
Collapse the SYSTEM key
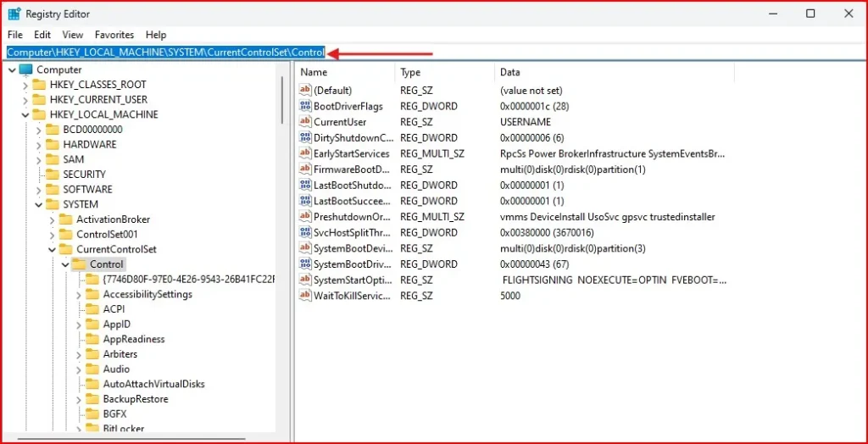click(38, 204)
